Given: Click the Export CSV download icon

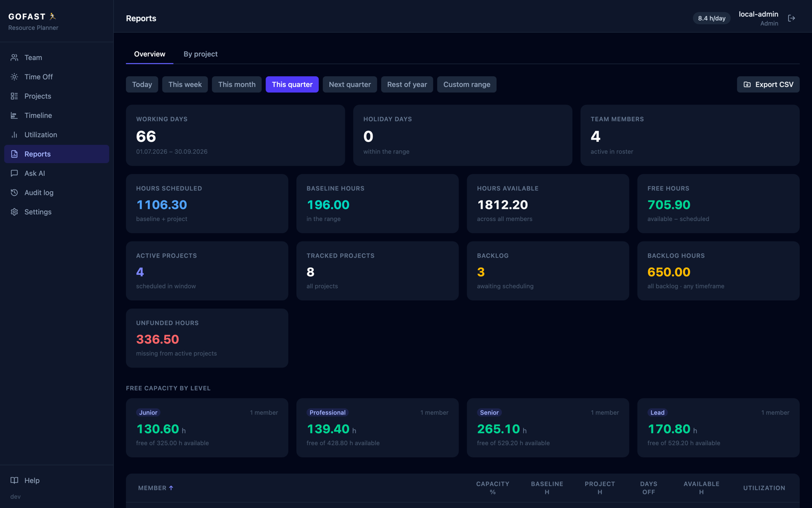Looking at the screenshot, I should [x=747, y=84].
